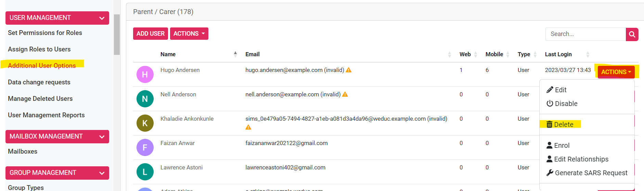The height and width of the screenshot is (191, 644).
Task: Click into the Search field
Action: coord(585,34)
